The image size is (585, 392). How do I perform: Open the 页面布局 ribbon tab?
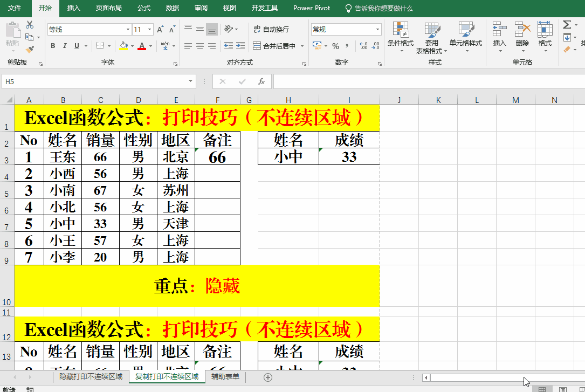(x=108, y=8)
